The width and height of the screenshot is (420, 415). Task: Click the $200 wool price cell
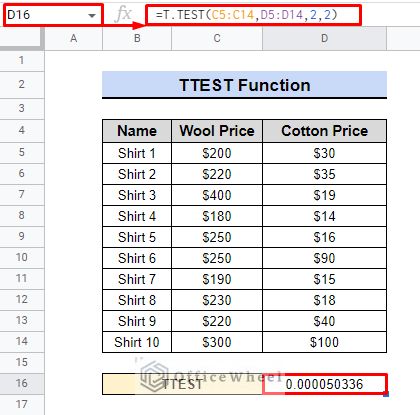click(217, 153)
